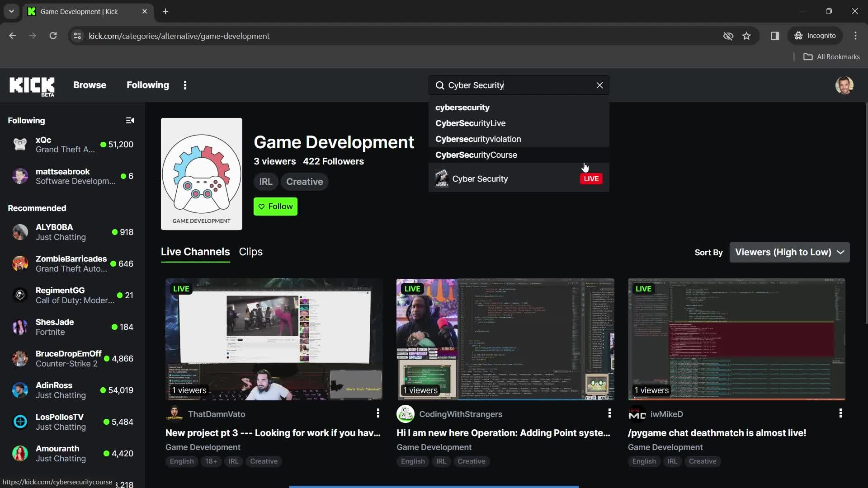Select cybersecurity search suggestion
This screenshot has height=488, width=868.
point(519,108)
